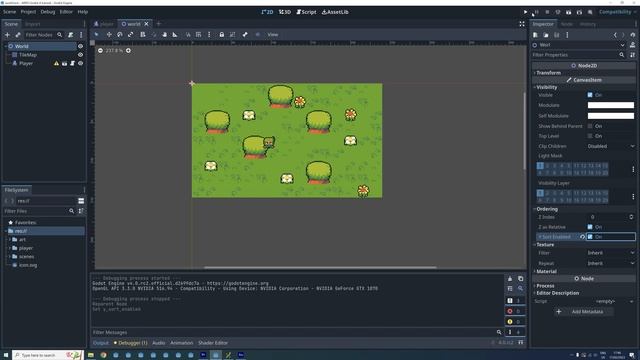Run the current scene
The width and height of the screenshot is (640, 360).
point(569,12)
